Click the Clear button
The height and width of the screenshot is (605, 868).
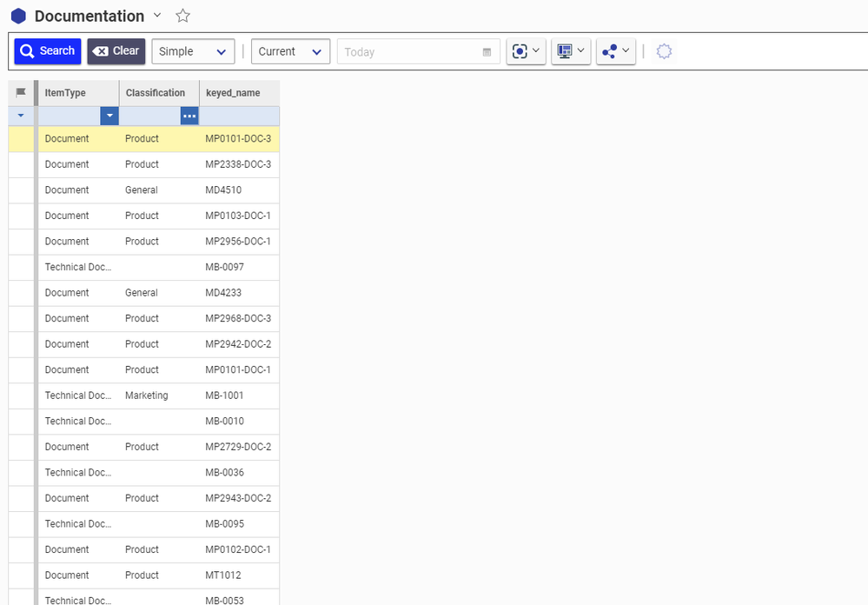116,51
